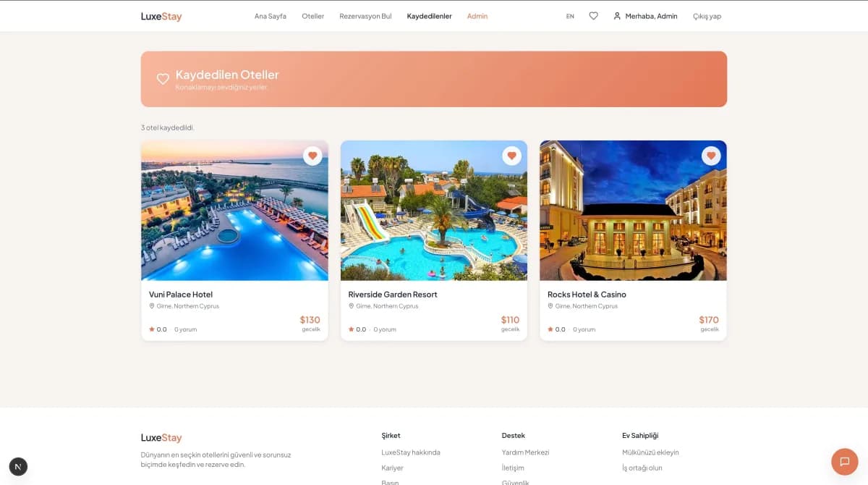Viewport: 868px width, 485px height.
Task: Click the $130 price on Vuni Palace
Action: coord(310,320)
